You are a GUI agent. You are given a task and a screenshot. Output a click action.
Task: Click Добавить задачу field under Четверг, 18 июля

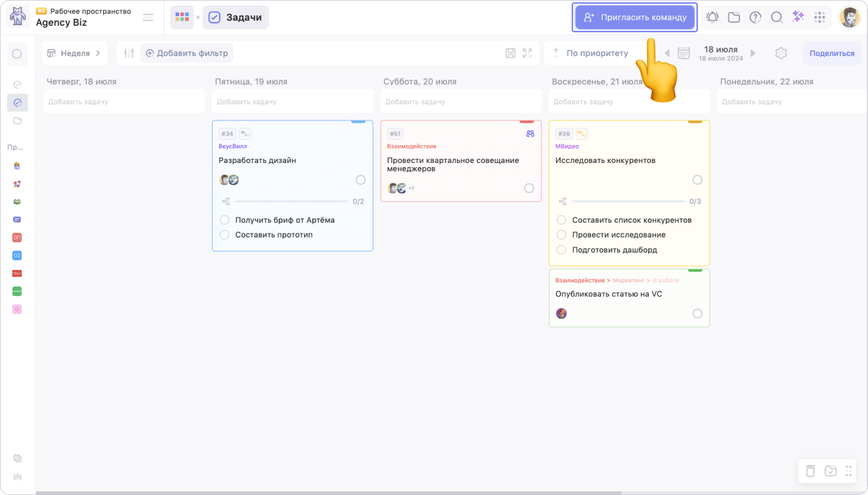click(124, 102)
